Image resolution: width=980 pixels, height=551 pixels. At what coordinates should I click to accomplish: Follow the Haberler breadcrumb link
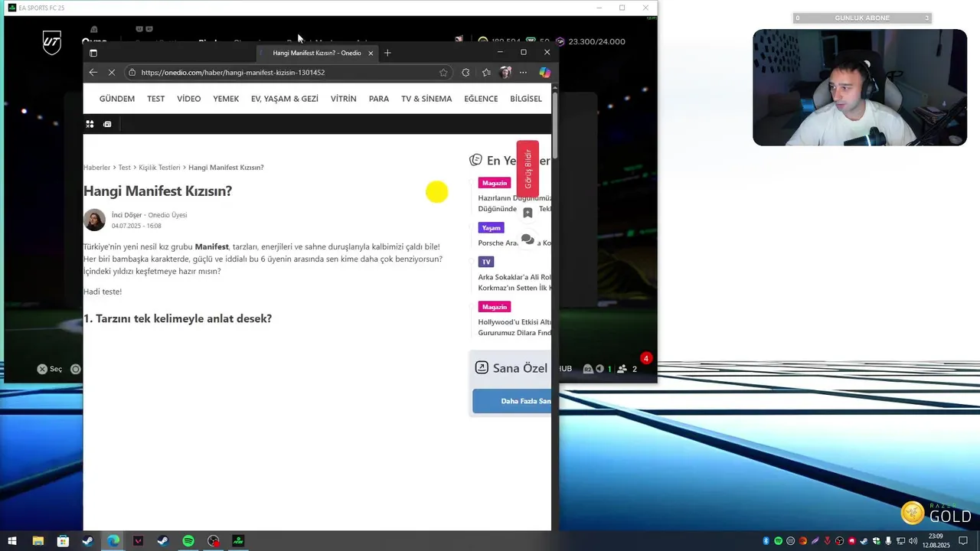tap(97, 168)
